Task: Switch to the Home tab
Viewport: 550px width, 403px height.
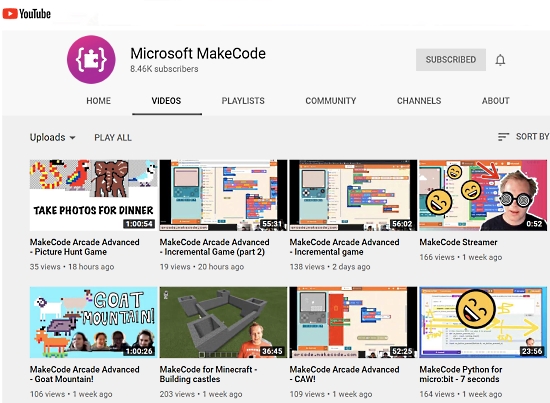Action: tap(99, 101)
